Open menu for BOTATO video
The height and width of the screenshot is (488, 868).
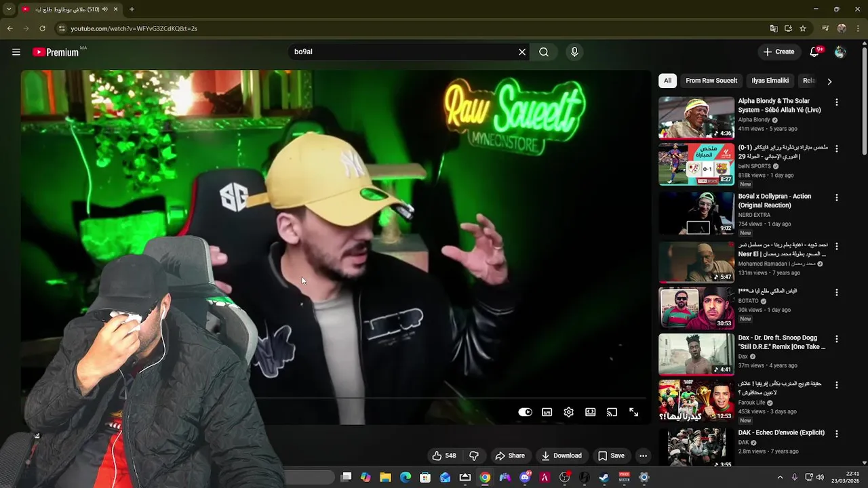click(x=837, y=292)
